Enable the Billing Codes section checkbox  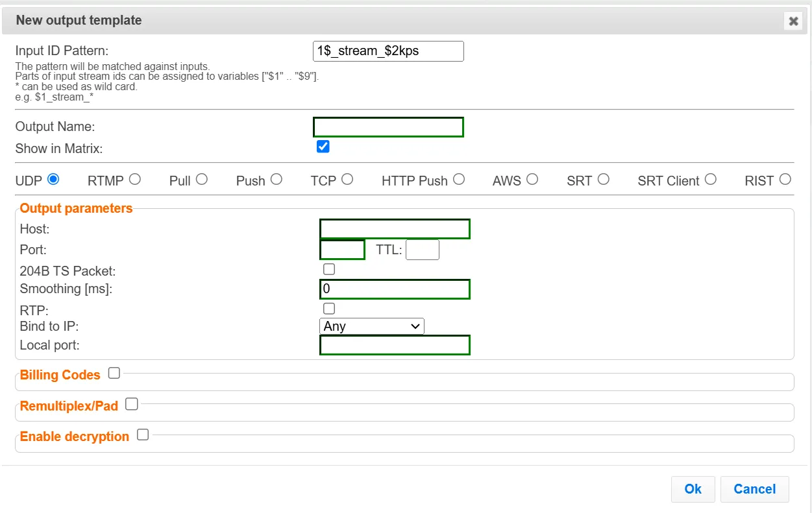pyautogui.click(x=114, y=373)
